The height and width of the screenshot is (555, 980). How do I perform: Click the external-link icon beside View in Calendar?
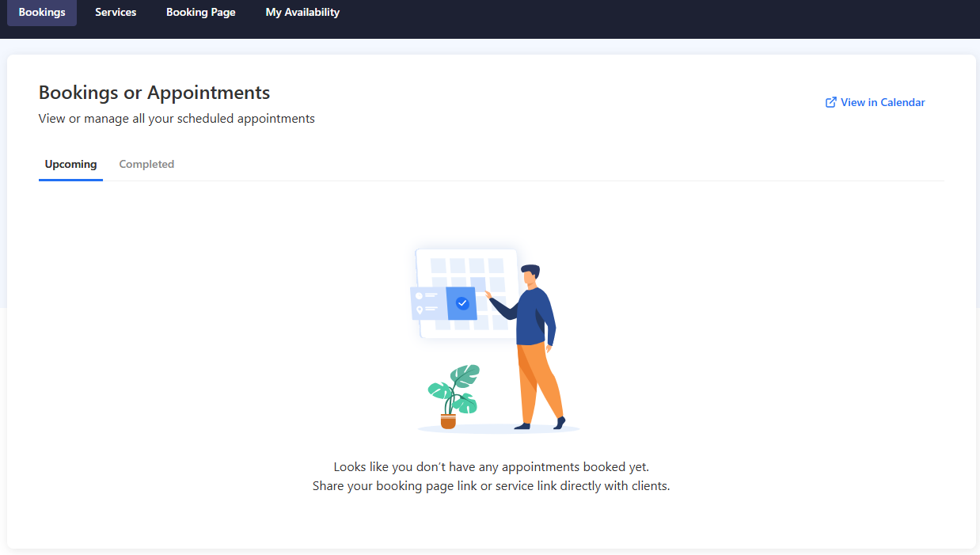click(831, 102)
